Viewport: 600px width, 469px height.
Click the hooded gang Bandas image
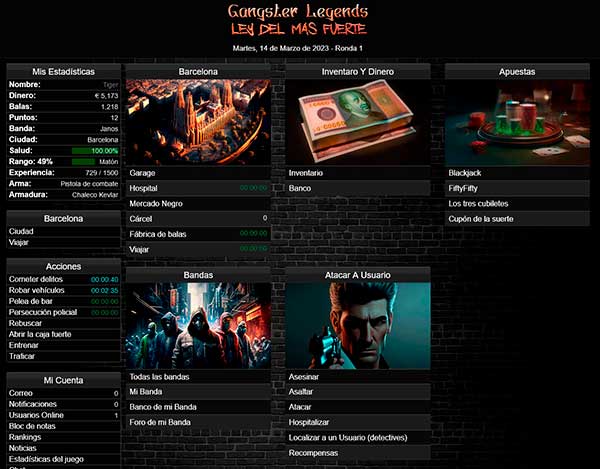click(x=198, y=326)
